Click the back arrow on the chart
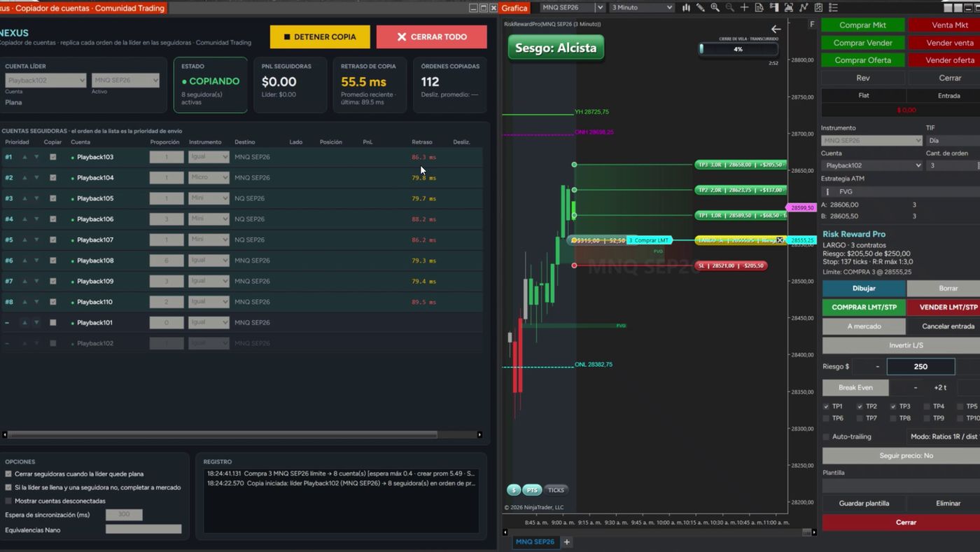This screenshot has width=980, height=552. pos(776,29)
